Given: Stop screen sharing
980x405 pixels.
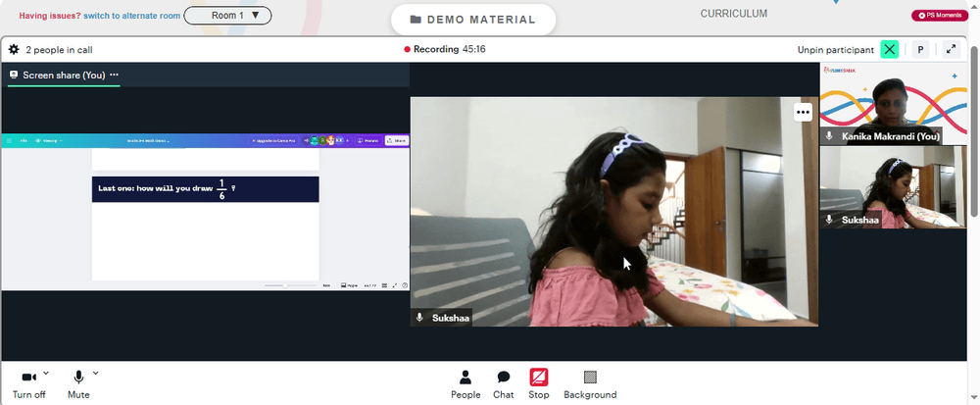Looking at the screenshot, I should point(539,383).
